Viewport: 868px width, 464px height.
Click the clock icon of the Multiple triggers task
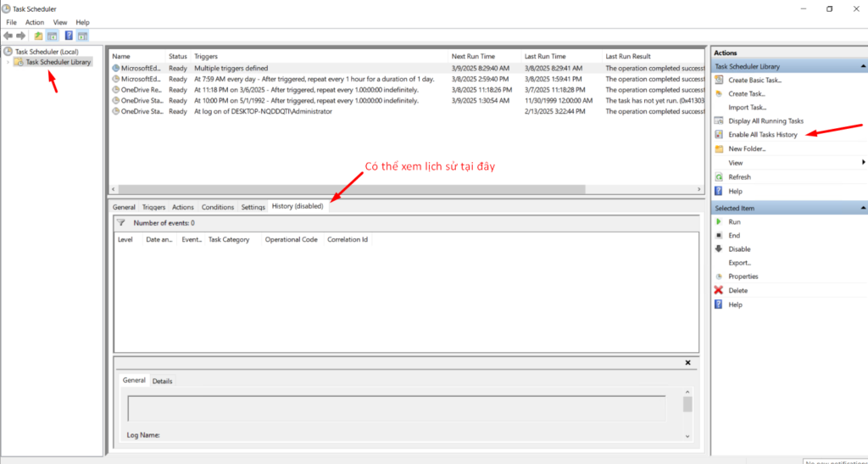[x=115, y=68]
